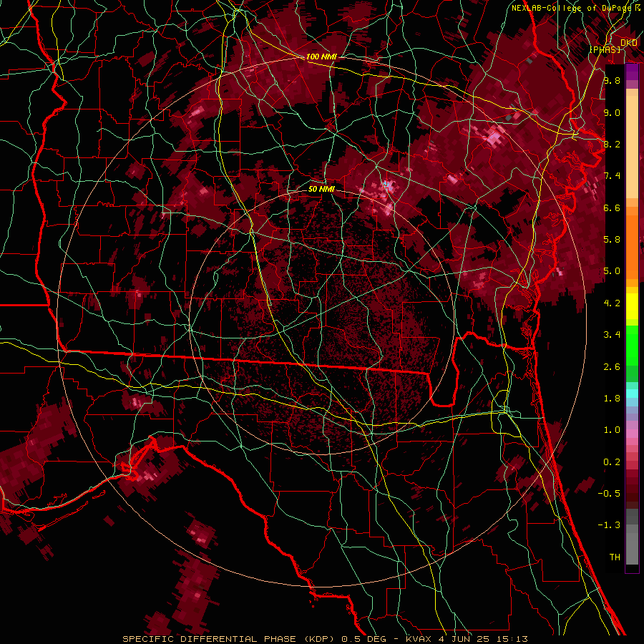Click the 9.8 color scale value
The image size is (644, 644).
click(612, 81)
